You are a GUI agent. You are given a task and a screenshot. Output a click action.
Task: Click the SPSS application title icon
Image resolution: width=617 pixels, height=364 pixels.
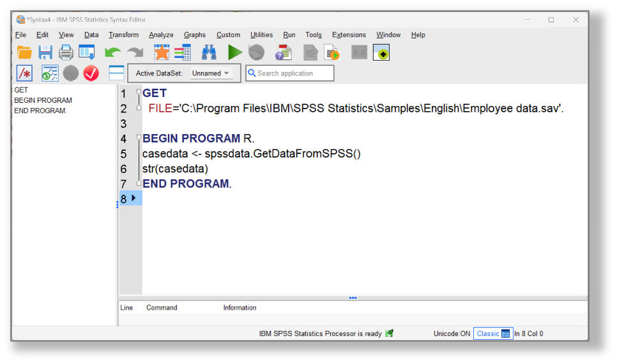20,19
